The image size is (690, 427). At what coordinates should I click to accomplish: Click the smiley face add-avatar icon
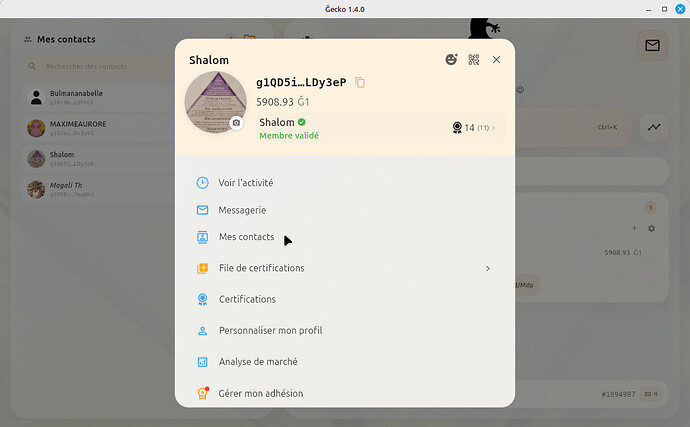[451, 59]
